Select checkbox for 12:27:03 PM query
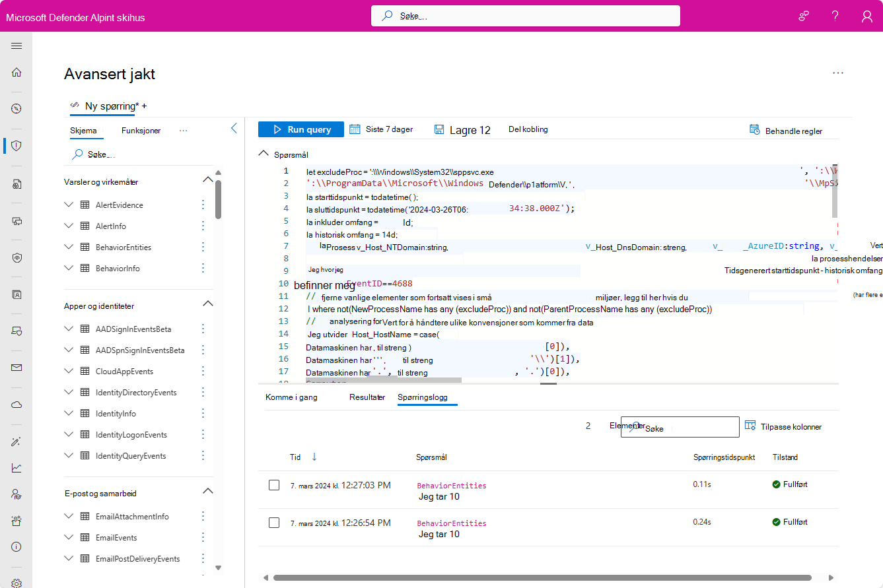The image size is (883, 588). click(x=274, y=485)
